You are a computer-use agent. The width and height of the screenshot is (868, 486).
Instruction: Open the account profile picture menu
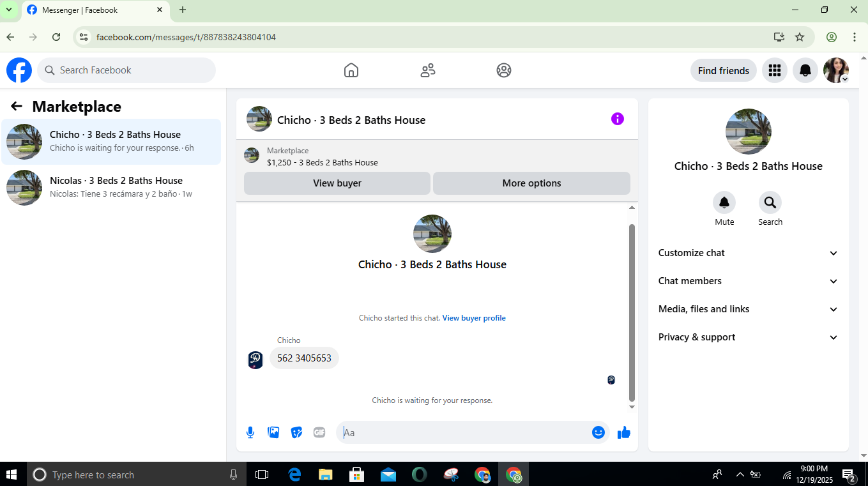[x=836, y=70]
